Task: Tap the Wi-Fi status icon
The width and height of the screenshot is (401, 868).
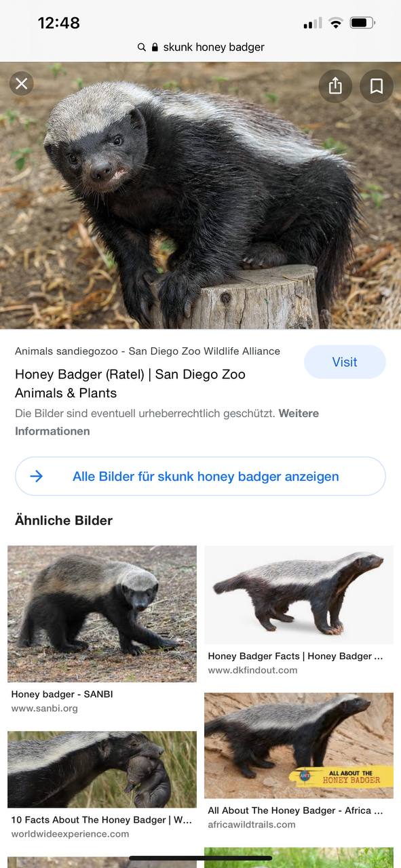Action: pos(336,23)
